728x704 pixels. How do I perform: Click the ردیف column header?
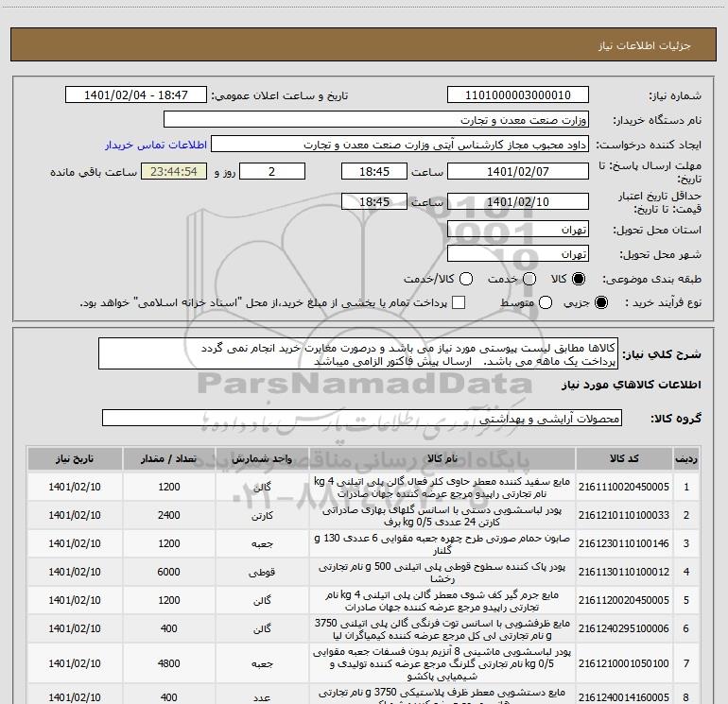(x=686, y=458)
